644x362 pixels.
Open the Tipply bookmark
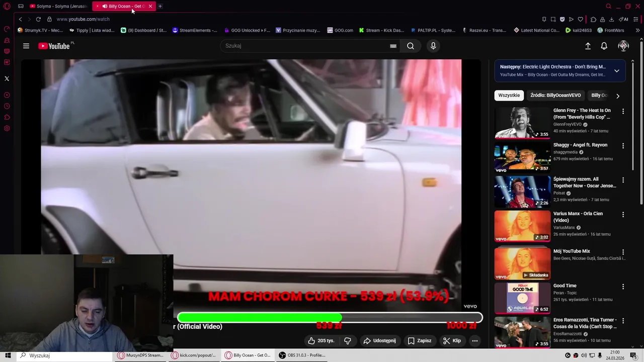point(92,30)
